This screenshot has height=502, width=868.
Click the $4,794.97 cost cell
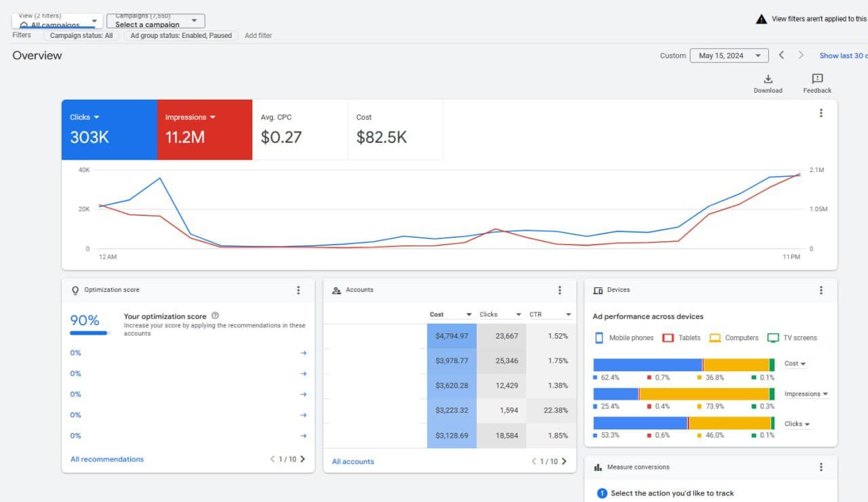point(452,336)
